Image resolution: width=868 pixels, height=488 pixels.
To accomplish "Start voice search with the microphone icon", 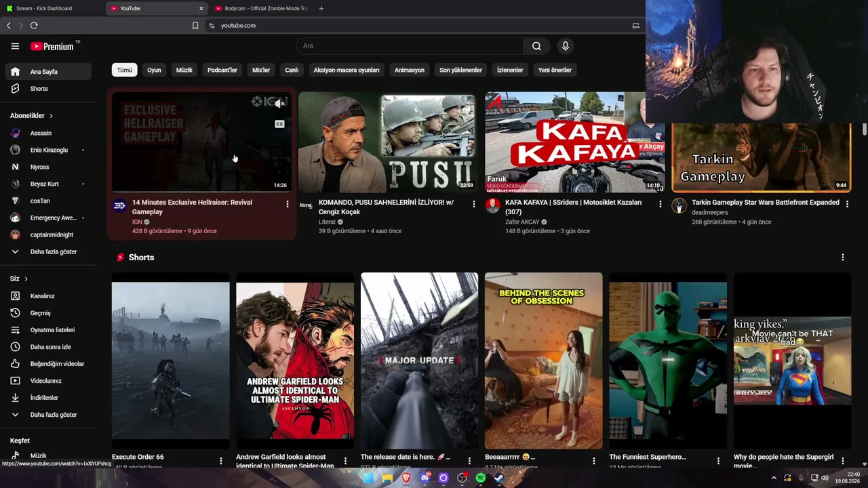I will 565,46.
